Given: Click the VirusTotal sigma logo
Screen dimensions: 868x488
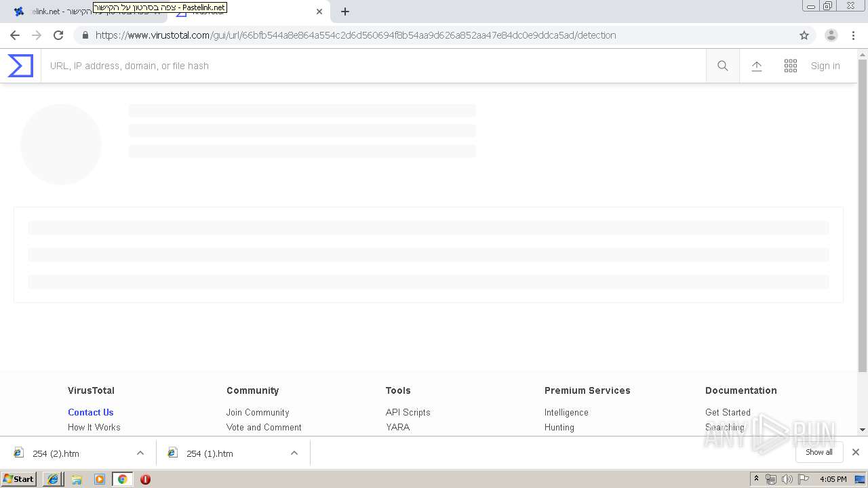Looking at the screenshot, I should tap(20, 66).
